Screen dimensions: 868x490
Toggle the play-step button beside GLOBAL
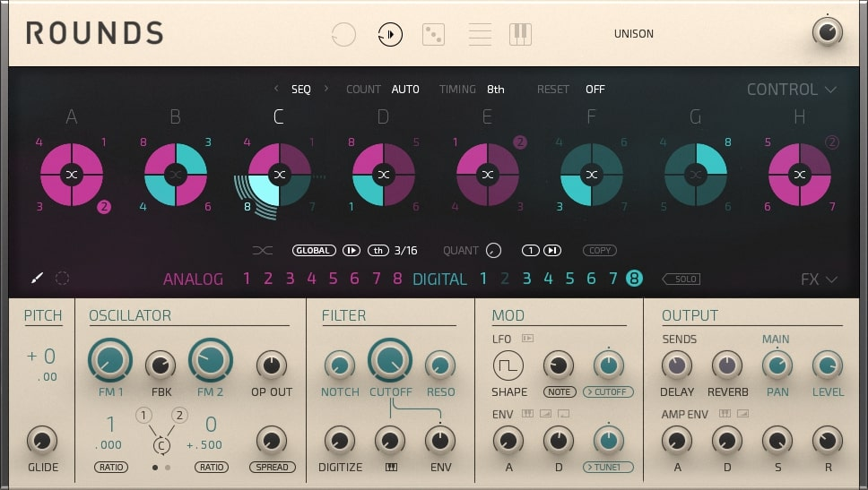point(351,251)
